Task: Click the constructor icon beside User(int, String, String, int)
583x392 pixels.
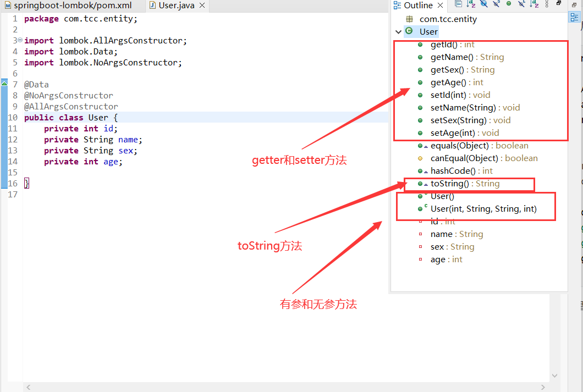Action: click(x=422, y=208)
